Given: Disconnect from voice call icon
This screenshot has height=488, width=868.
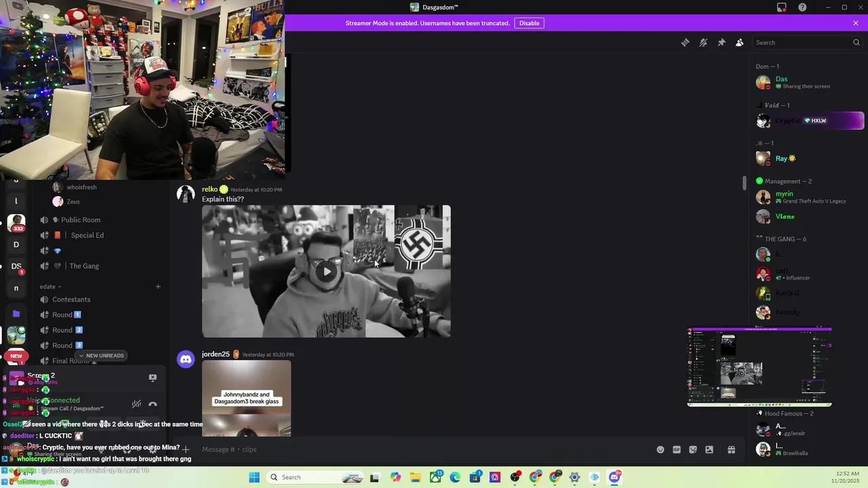Looking at the screenshot, I should pos(153,404).
